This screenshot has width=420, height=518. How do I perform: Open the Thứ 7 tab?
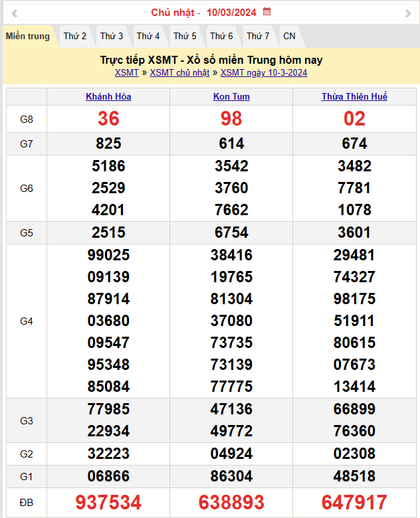258,37
